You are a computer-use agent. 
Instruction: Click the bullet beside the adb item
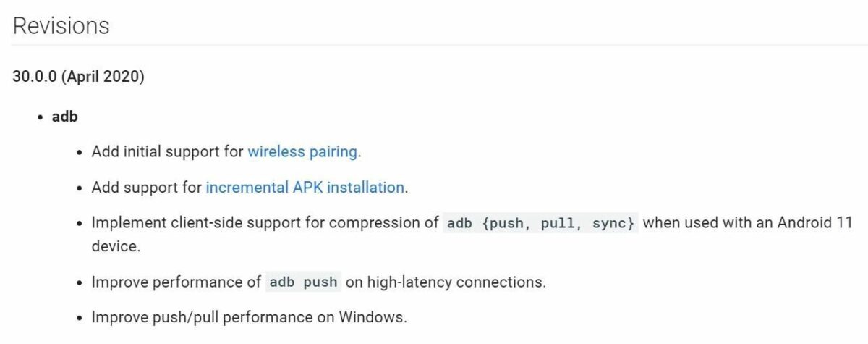pos(40,117)
